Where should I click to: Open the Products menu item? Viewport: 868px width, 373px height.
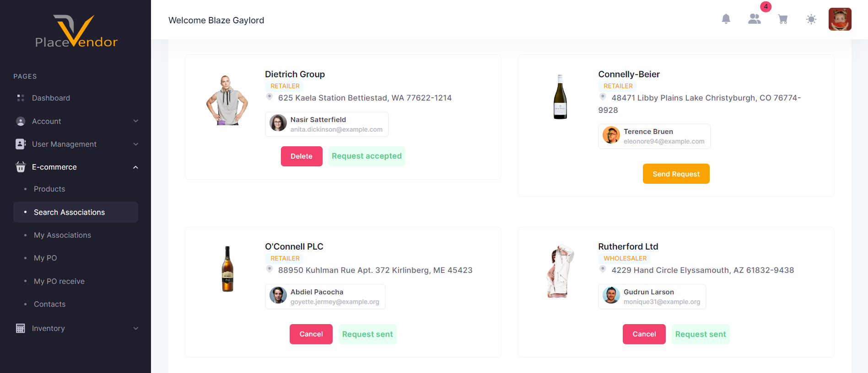[49, 189]
